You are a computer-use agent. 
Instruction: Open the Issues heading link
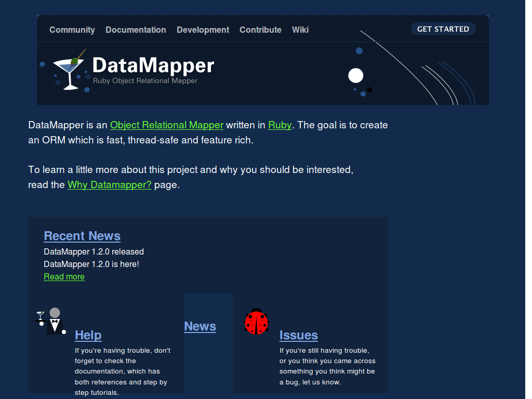point(299,335)
